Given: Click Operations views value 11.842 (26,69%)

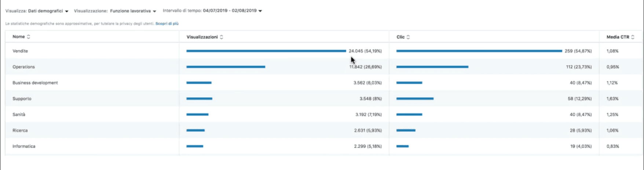Looking at the screenshot, I should point(366,67).
